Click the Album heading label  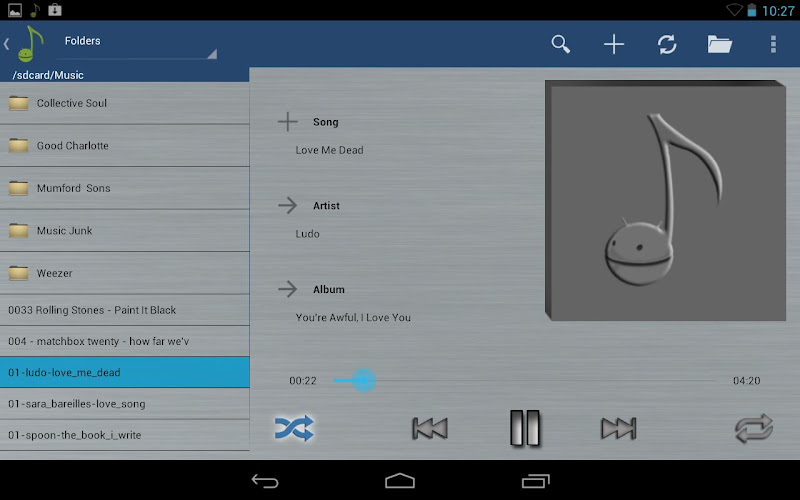(329, 289)
